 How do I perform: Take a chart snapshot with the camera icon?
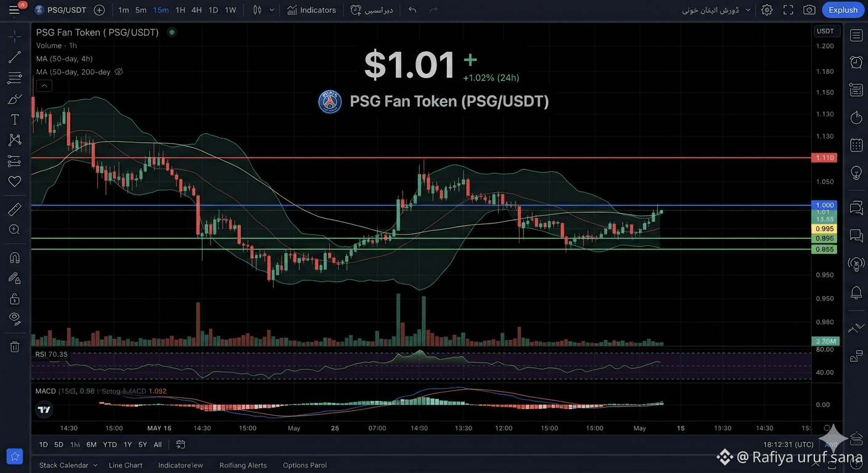click(809, 10)
